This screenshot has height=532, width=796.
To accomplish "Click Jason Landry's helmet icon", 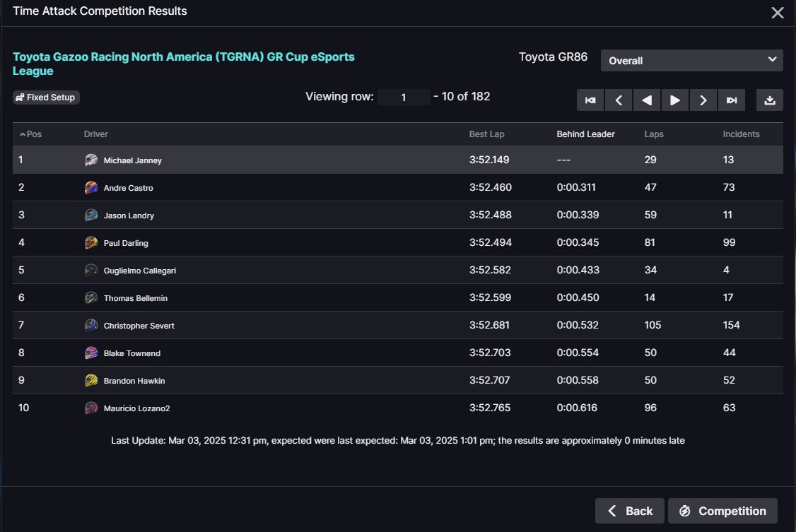I will [x=91, y=215].
